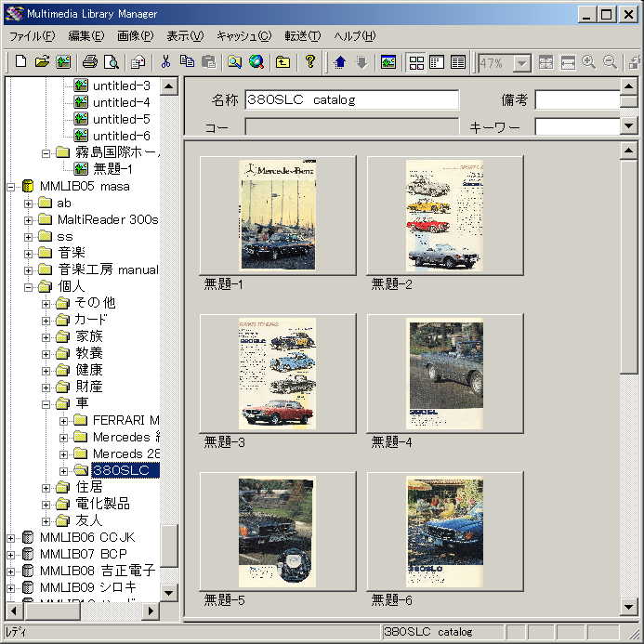This screenshot has width=644, height=644.
Task: Click the yellow question mark Help icon
Action: coord(310,62)
